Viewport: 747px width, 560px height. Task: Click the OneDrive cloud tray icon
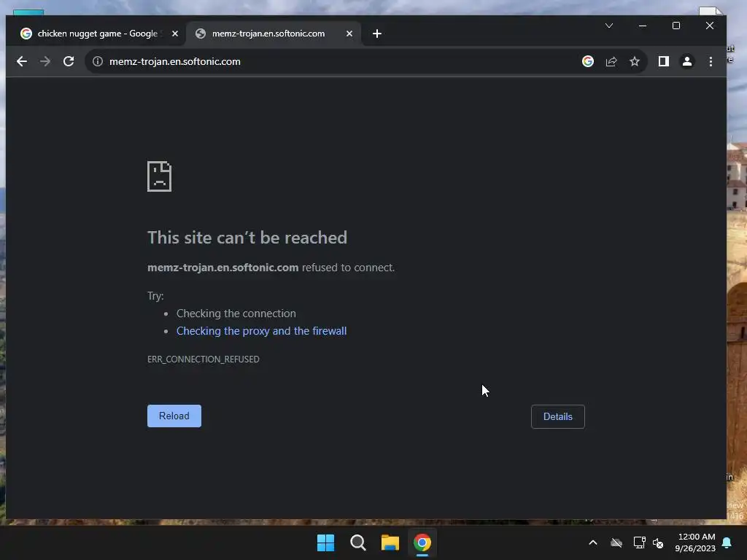coord(616,542)
